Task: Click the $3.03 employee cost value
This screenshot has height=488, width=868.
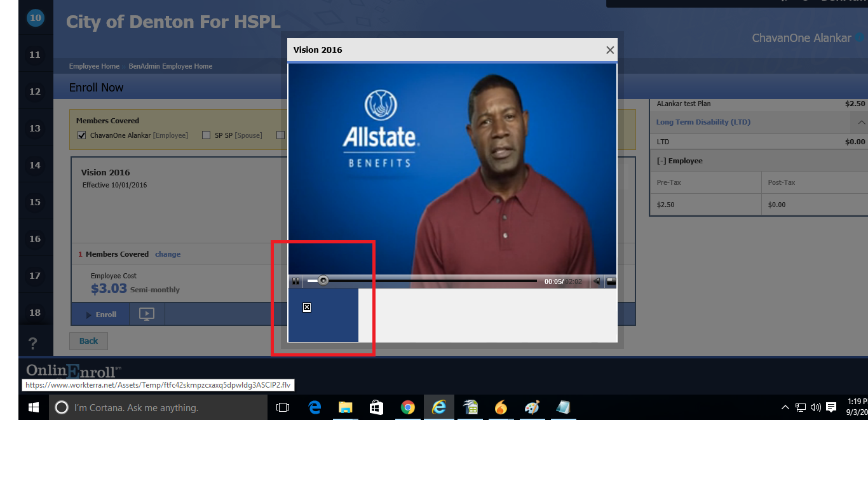Action: tap(109, 288)
